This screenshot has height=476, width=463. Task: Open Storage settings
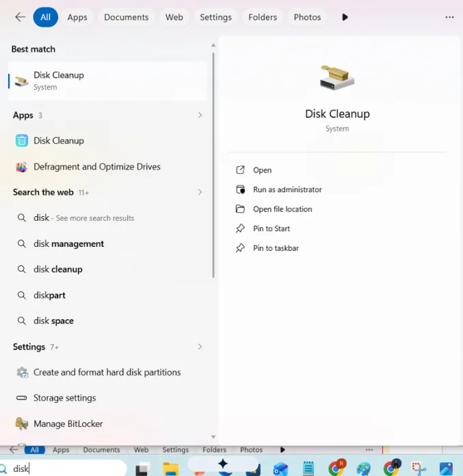coord(108,397)
